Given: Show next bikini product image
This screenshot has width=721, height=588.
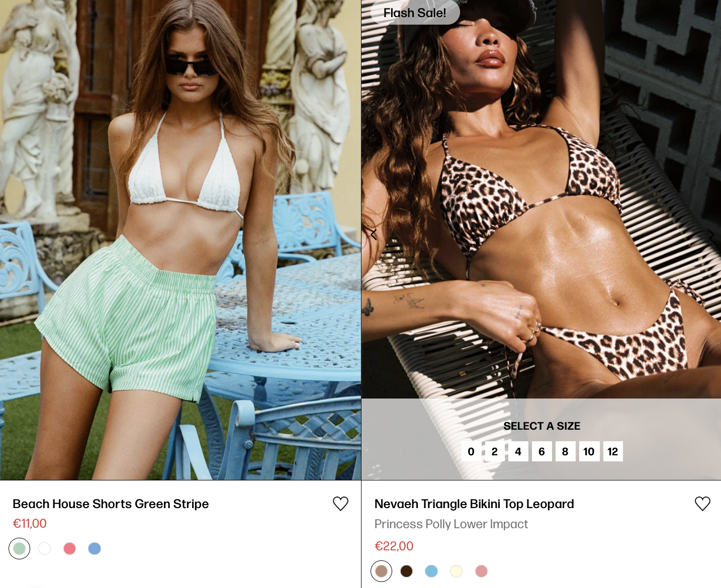Looking at the screenshot, I should 710,234.
